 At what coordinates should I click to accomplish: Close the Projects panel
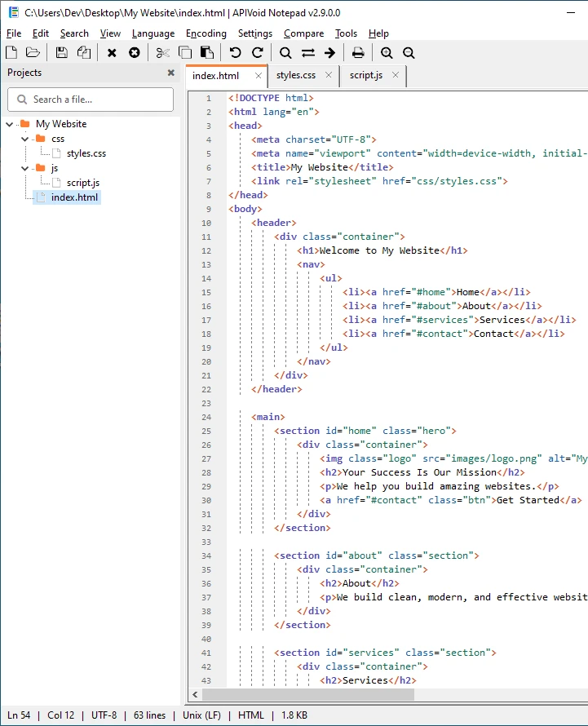click(x=170, y=73)
